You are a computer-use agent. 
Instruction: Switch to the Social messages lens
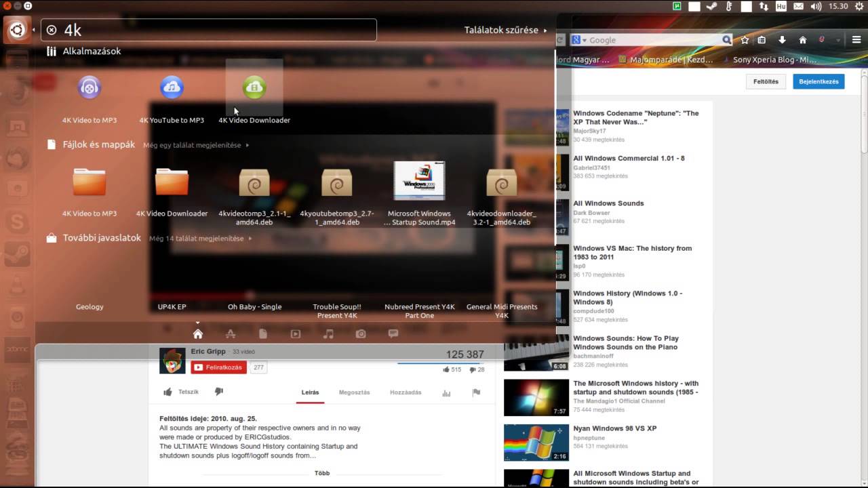pyautogui.click(x=393, y=334)
